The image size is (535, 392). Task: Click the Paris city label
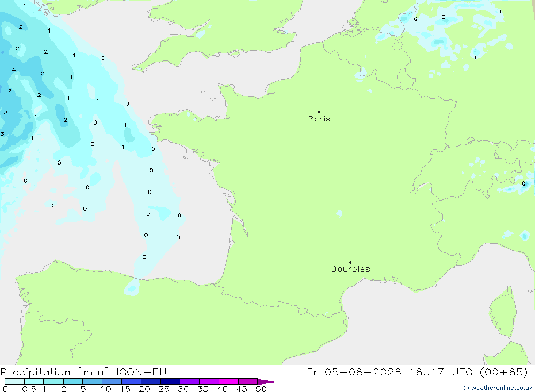[319, 119]
